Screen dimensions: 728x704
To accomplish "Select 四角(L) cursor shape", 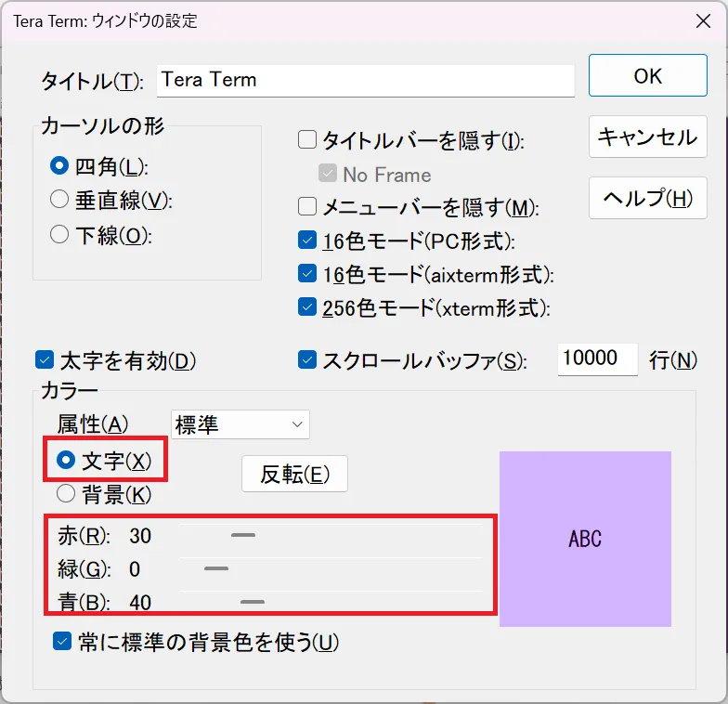I will point(59,165).
